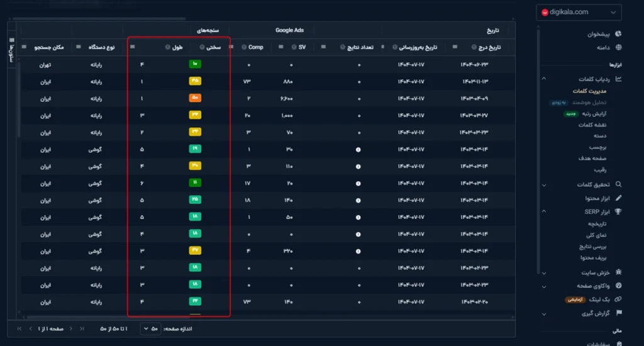This screenshot has height=346, width=644.
Task: Open the ستون‌ها columns side panel tab
Action: pos(11,50)
